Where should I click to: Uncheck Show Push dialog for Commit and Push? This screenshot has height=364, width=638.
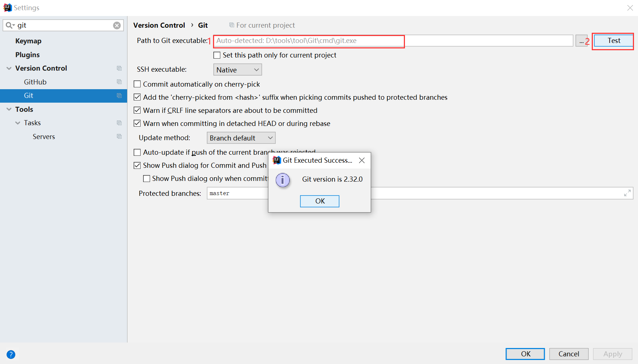coord(137,165)
